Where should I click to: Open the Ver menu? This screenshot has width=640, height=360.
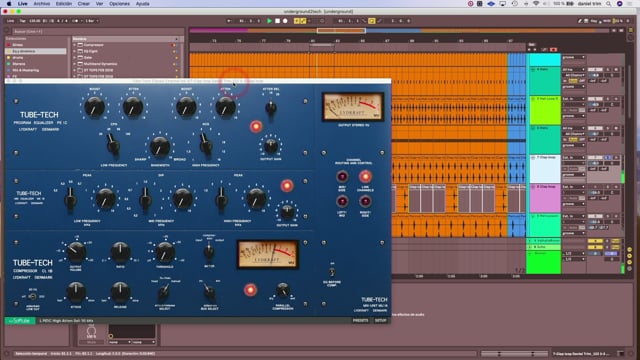(x=99, y=4)
